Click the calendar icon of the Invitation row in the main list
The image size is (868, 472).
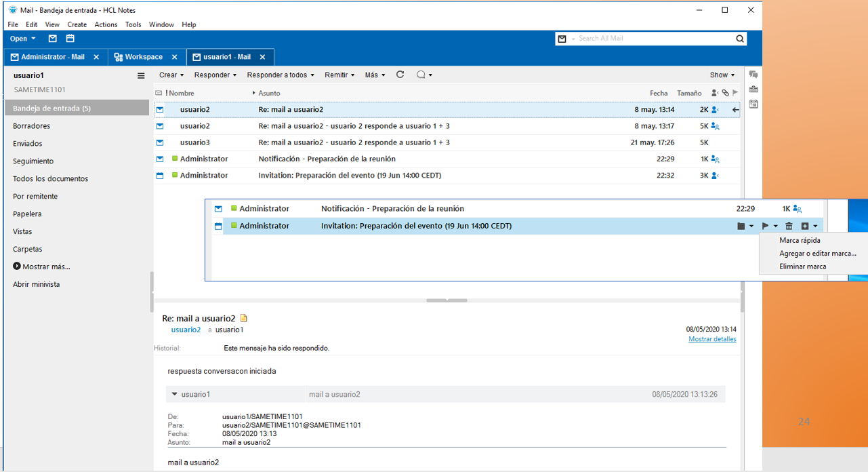pos(160,175)
